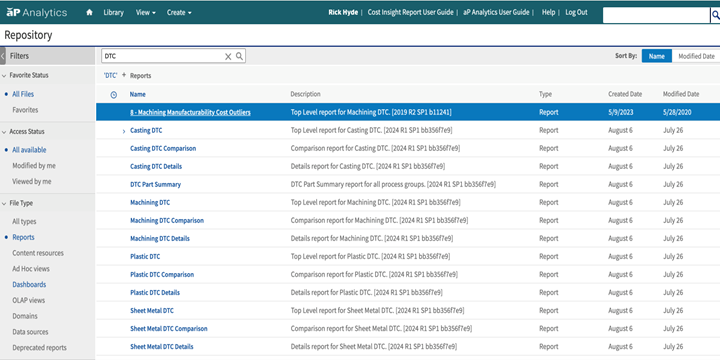
Task: Collapse the Access Status section
Action: click(4, 132)
